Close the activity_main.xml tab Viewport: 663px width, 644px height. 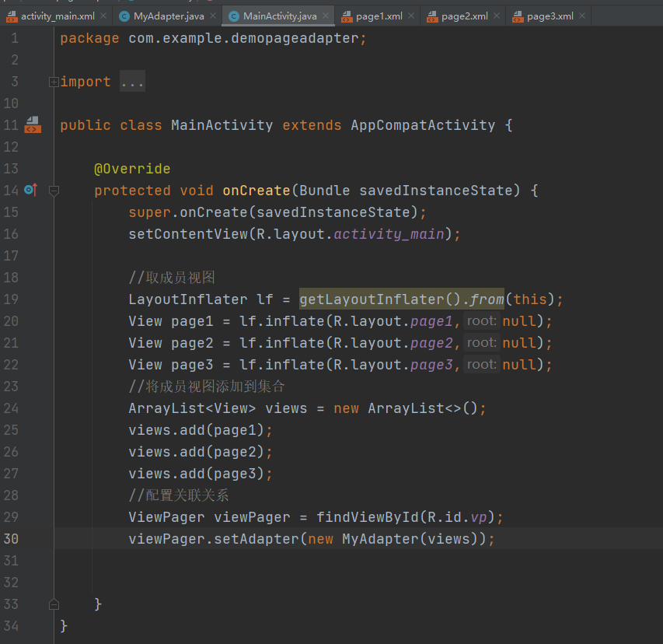(x=103, y=16)
